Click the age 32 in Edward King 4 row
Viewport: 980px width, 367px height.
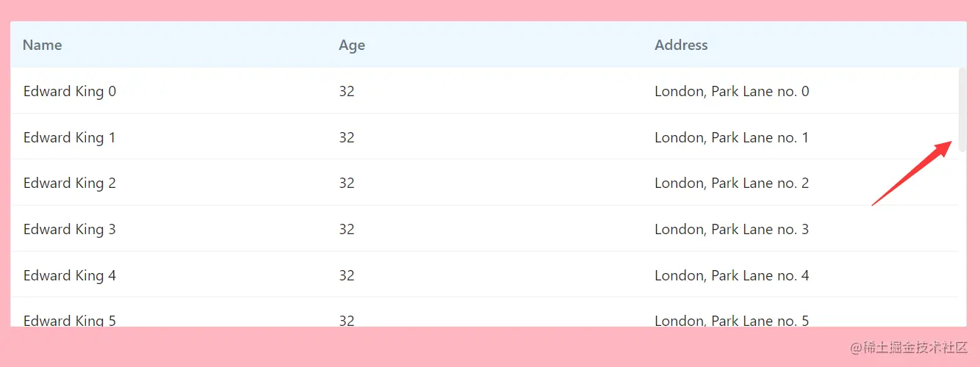(347, 275)
